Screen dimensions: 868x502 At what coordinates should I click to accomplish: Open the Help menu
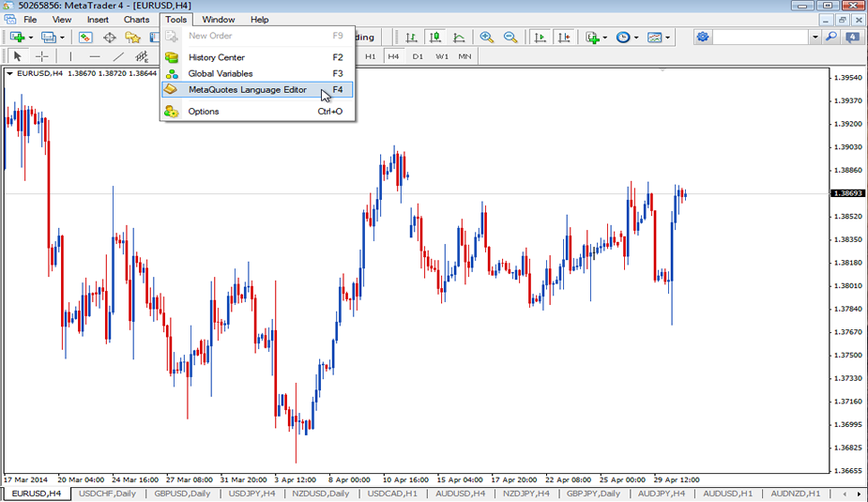259,20
